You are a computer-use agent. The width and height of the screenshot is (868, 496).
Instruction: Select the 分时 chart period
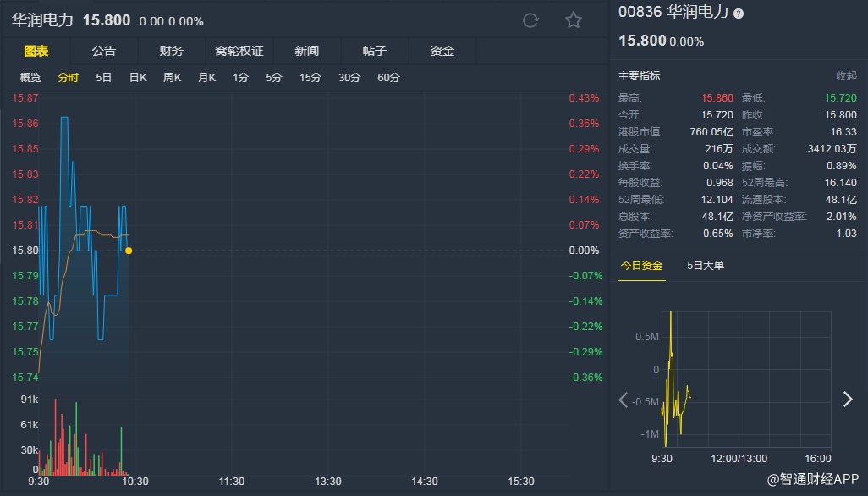69,78
